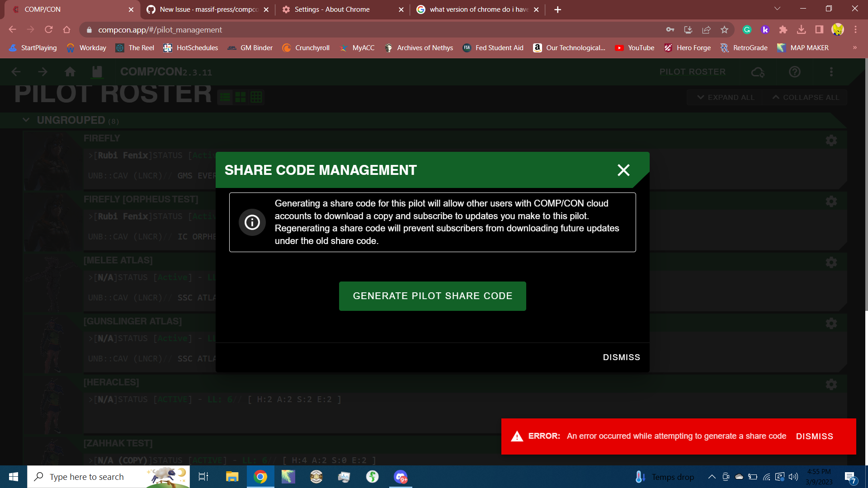
Task: Dismiss the share code error message
Action: tap(814, 436)
